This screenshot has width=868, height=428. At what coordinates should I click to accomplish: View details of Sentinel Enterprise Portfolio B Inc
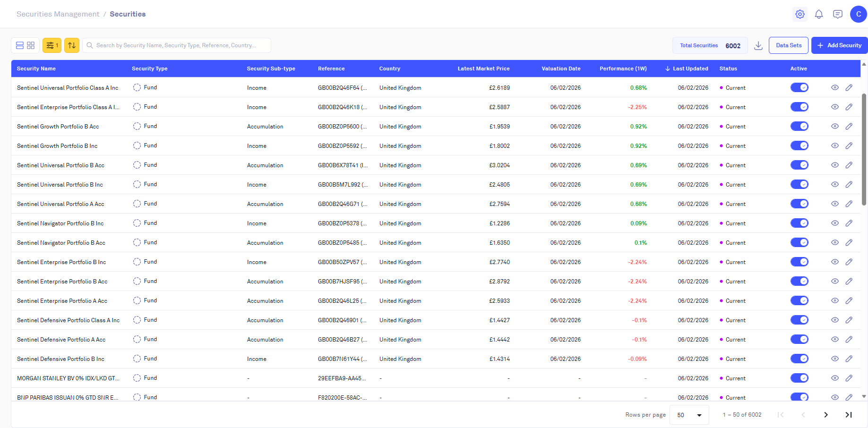coord(835,262)
